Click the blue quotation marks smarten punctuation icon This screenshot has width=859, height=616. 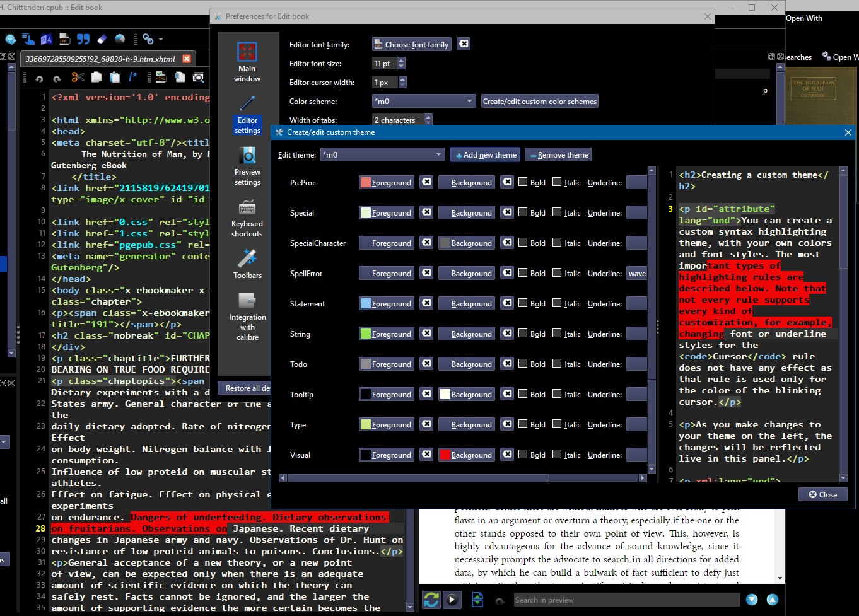pyautogui.click(x=83, y=39)
